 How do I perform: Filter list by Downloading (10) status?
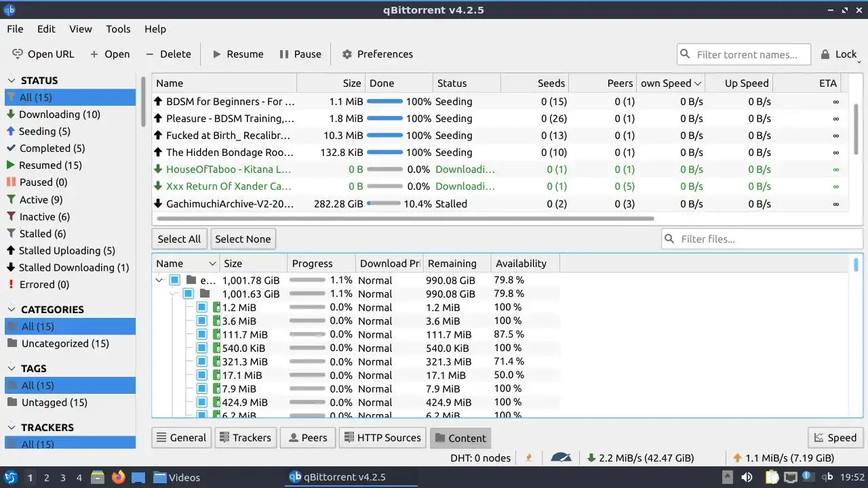point(60,115)
